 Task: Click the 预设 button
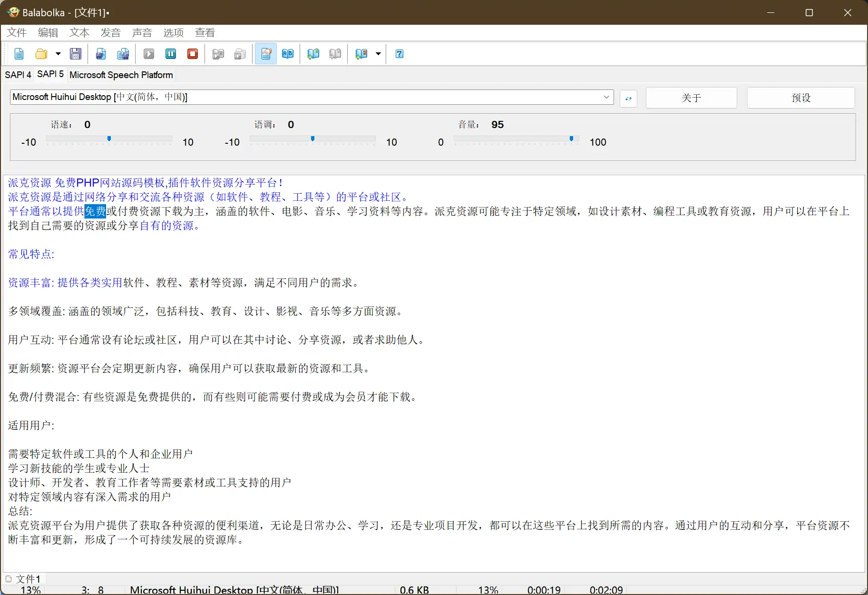[801, 98]
